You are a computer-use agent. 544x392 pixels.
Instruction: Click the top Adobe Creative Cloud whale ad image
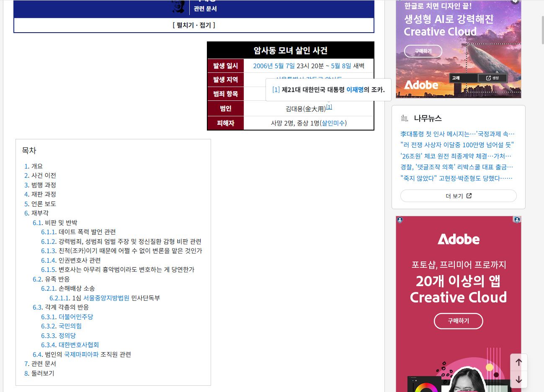pos(459,49)
